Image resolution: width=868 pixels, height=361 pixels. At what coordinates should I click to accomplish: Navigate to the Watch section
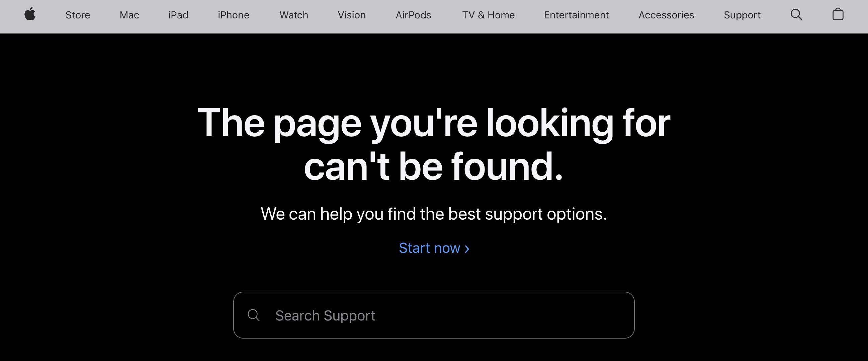tap(293, 15)
